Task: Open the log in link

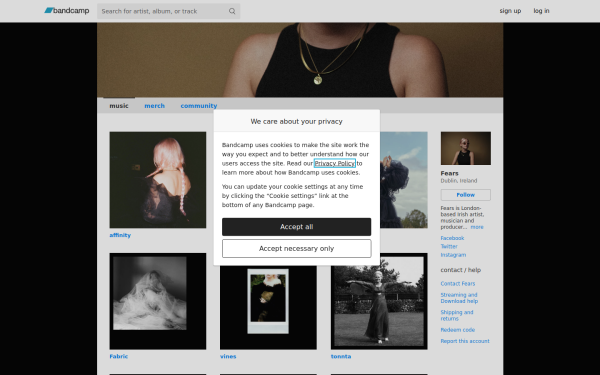Action: 541,11
